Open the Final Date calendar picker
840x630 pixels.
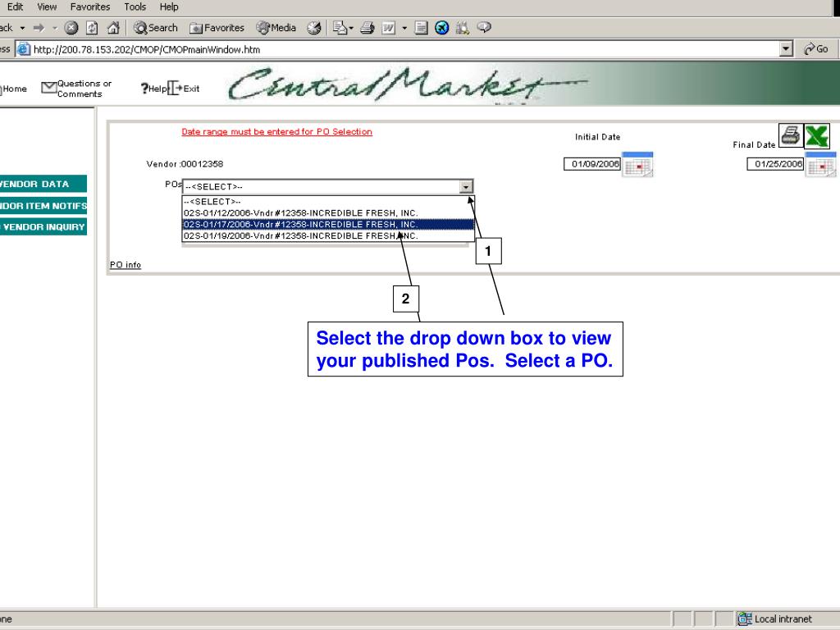click(820, 164)
